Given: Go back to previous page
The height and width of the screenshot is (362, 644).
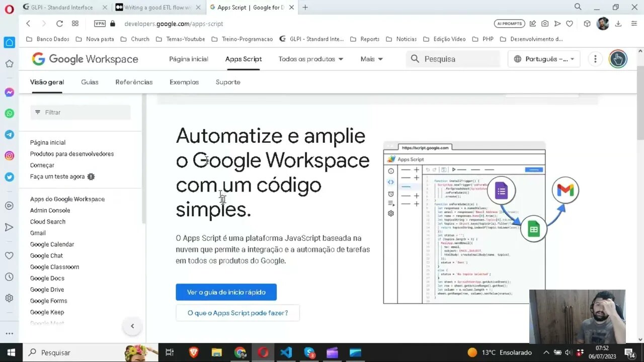Looking at the screenshot, I should pyautogui.click(x=28, y=24).
